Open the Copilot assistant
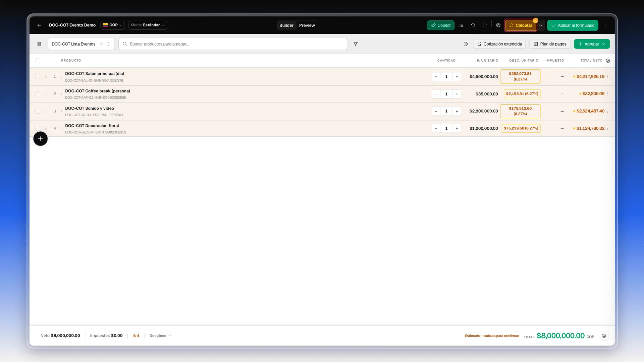 coord(441,25)
